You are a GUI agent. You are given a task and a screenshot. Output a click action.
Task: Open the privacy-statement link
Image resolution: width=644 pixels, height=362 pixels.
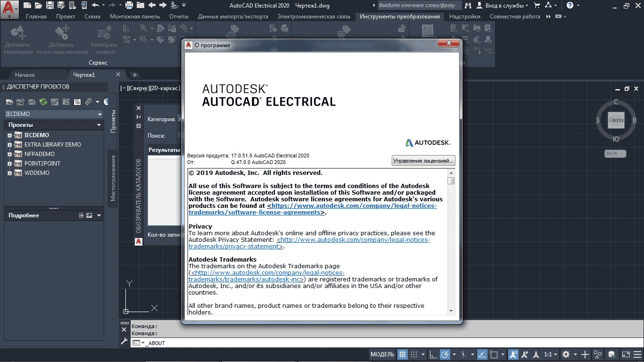pos(309,243)
